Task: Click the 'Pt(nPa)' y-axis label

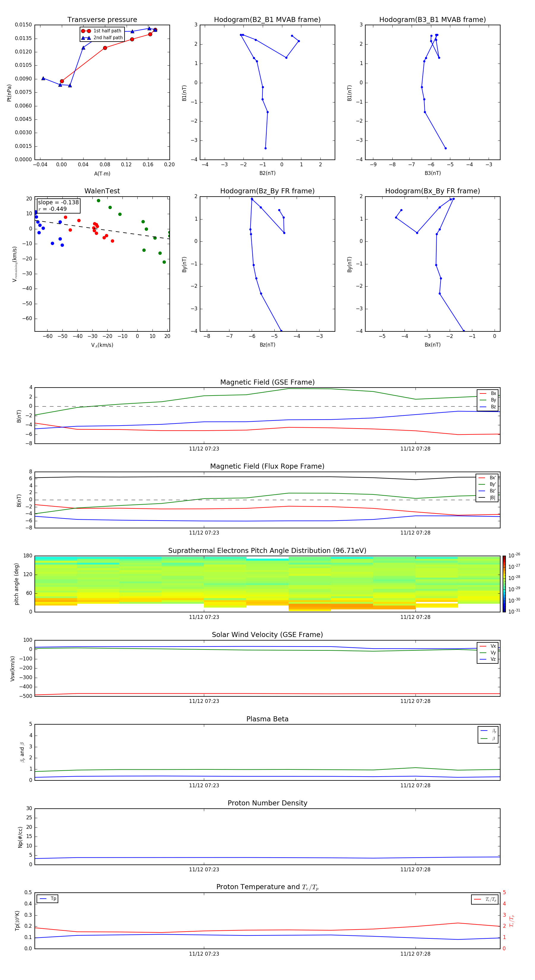Action: tap(9, 93)
